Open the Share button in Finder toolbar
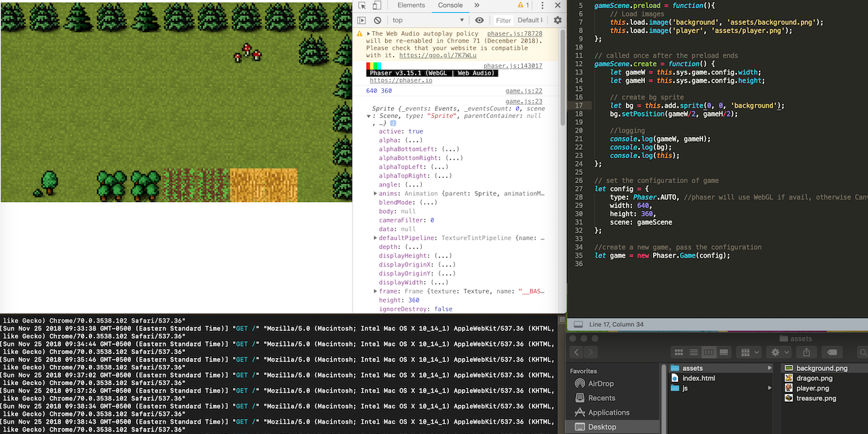The image size is (868, 434). tap(806, 352)
